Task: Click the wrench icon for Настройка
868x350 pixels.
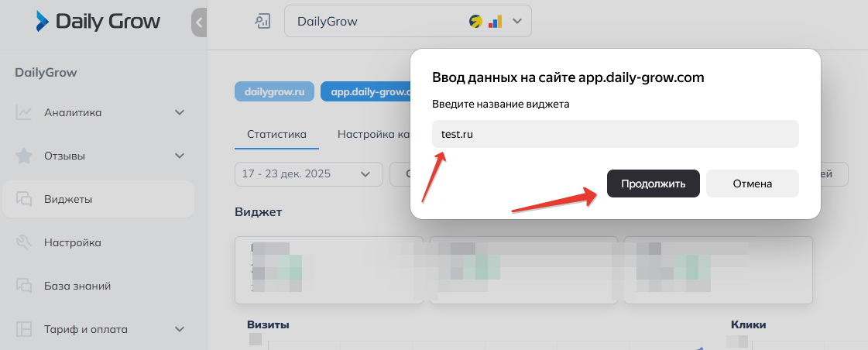Action: 24,243
